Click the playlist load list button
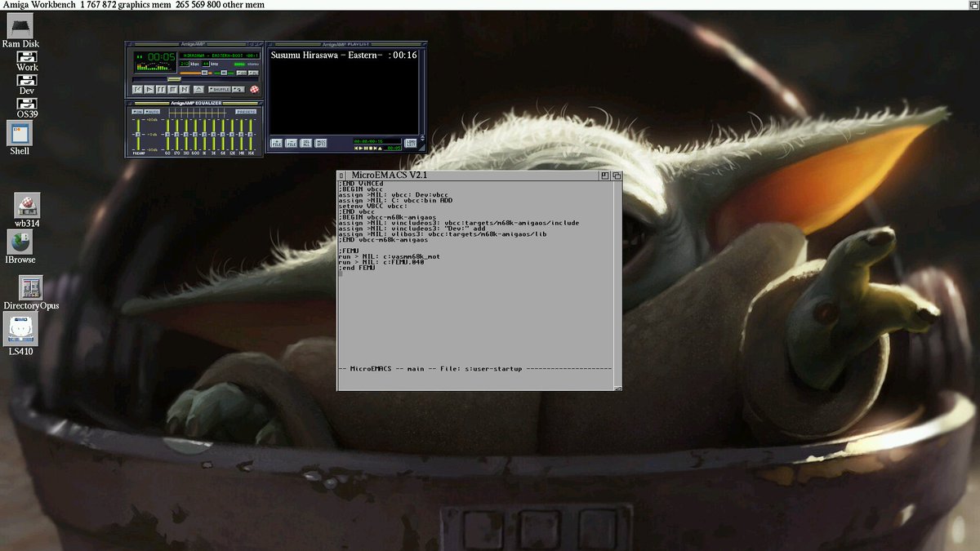This screenshot has height=551, width=980. 410,143
